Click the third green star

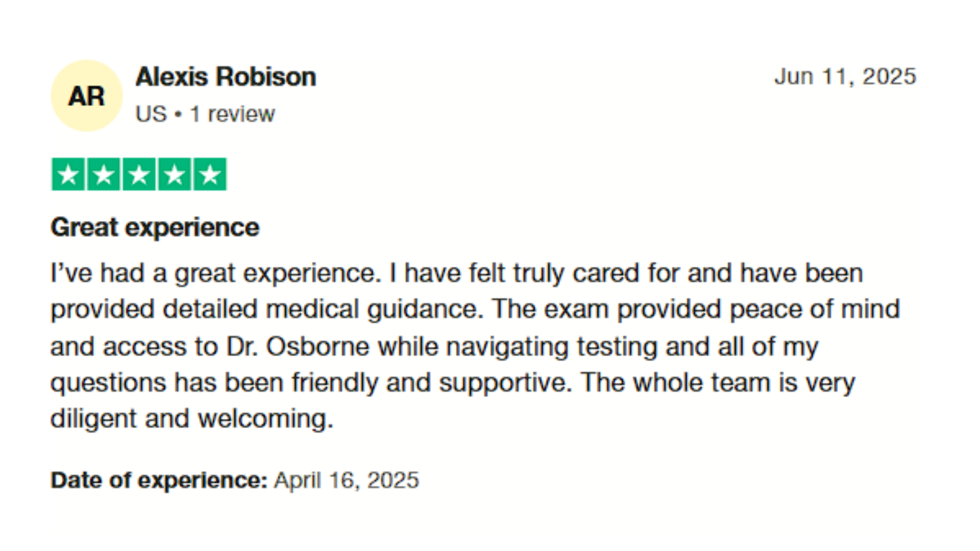[139, 174]
